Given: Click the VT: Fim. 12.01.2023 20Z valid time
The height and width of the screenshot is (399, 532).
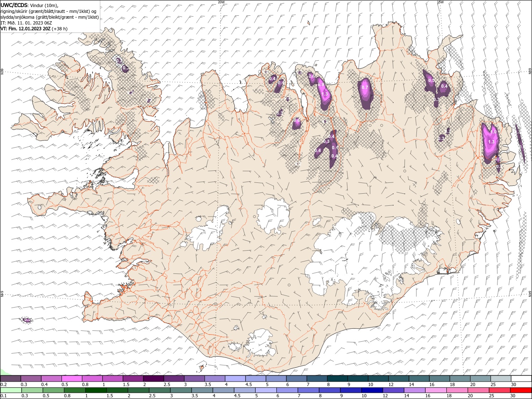Looking at the screenshot, I should 34,28.
